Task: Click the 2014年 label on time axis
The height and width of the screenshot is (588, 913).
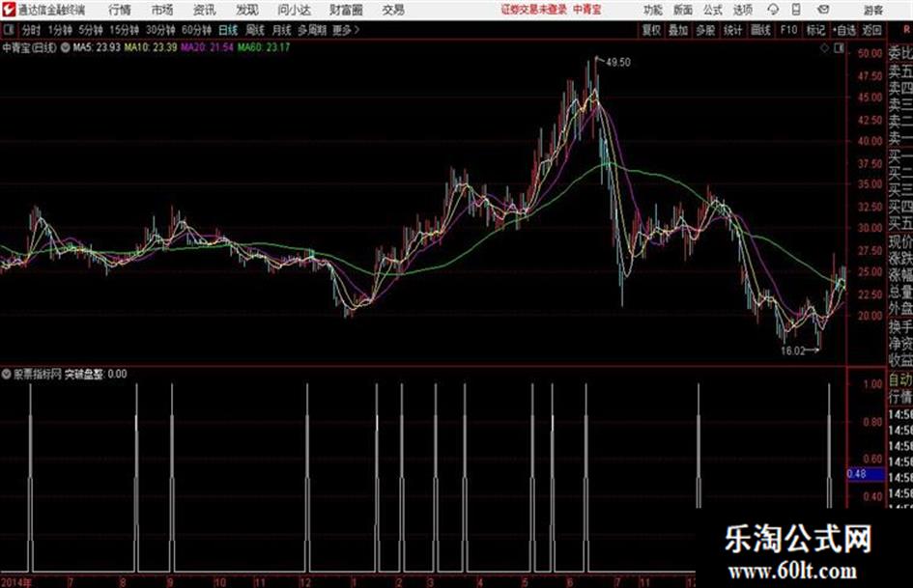Action: pos(16,582)
